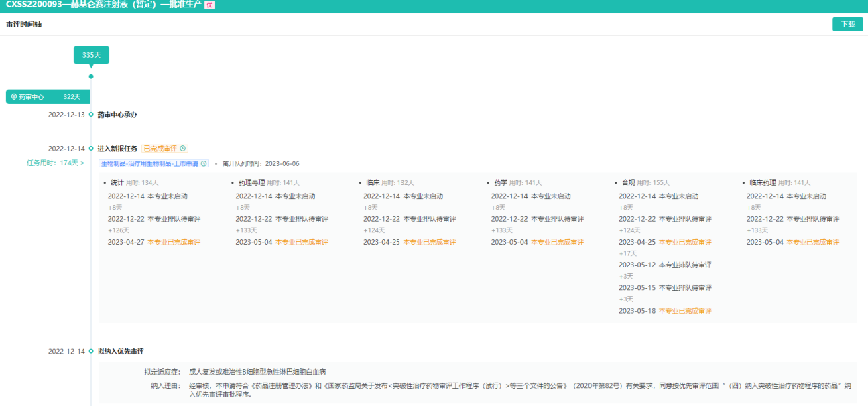Click the top solid timeline dot under 335天
This screenshot has height=406, width=868.
(x=91, y=76)
